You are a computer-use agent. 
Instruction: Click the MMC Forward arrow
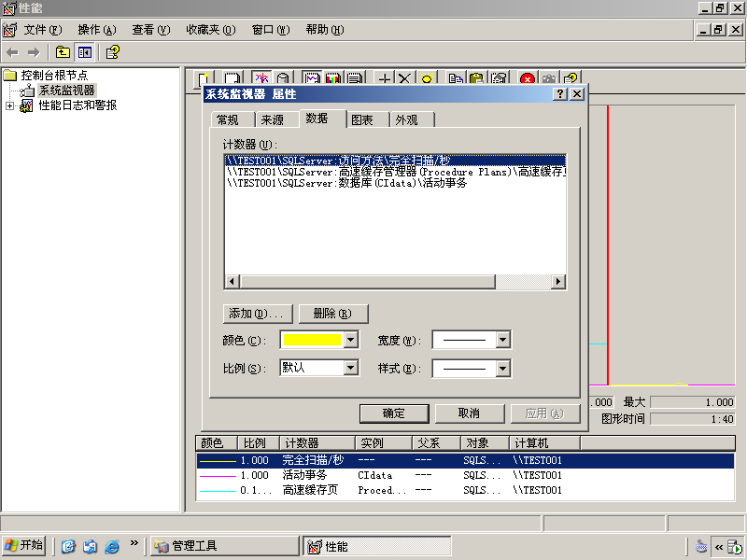coord(34,52)
